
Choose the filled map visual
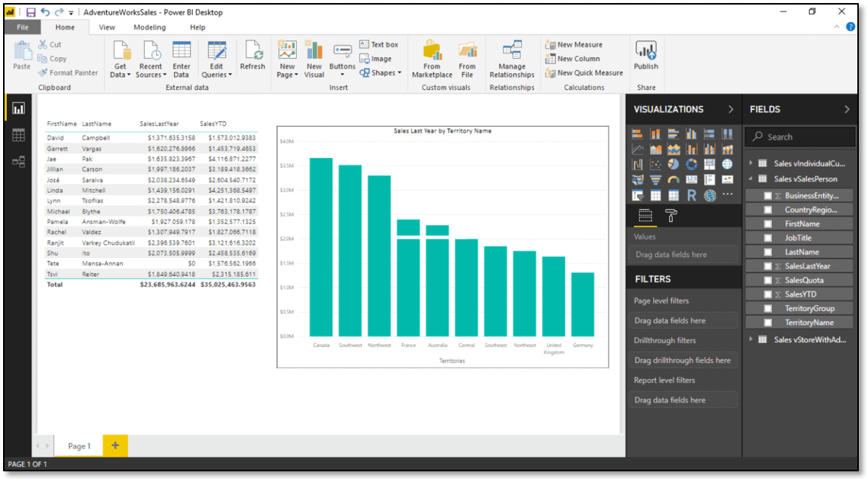pyautogui.click(x=637, y=180)
